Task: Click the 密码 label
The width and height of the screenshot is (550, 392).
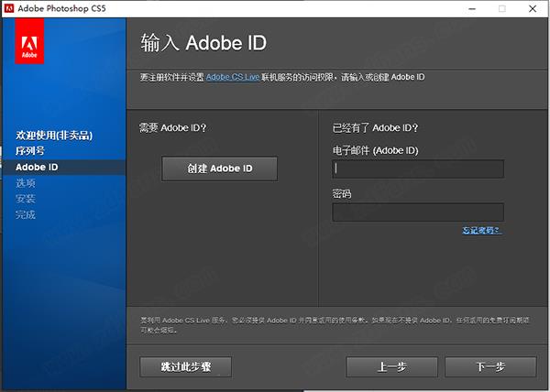Action: point(342,194)
